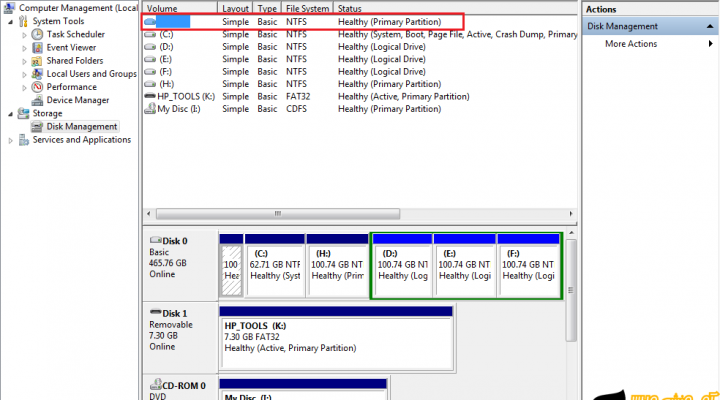Image resolution: width=720 pixels, height=400 pixels.
Task: Sort by the File System column header
Action: tap(307, 8)
